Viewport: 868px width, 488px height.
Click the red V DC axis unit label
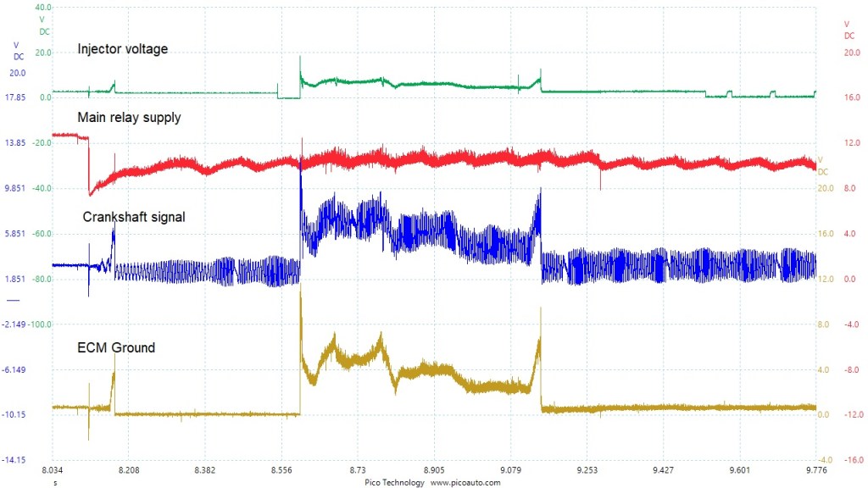[849, 30]
